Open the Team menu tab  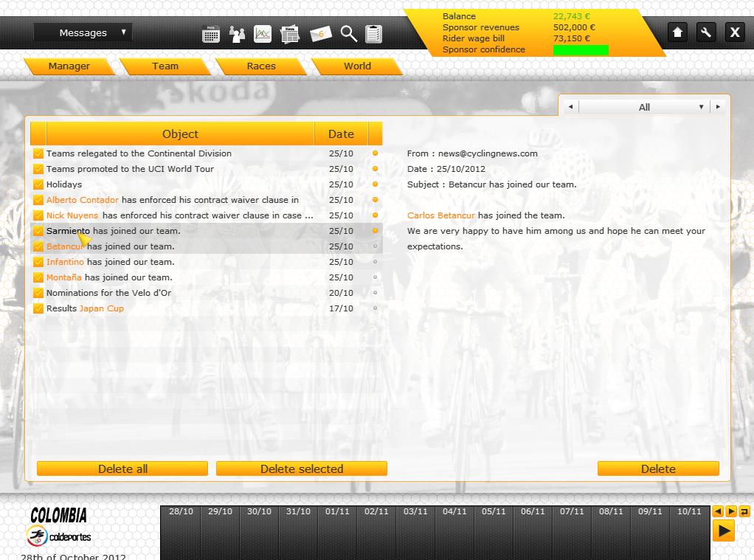pos(165,66)
